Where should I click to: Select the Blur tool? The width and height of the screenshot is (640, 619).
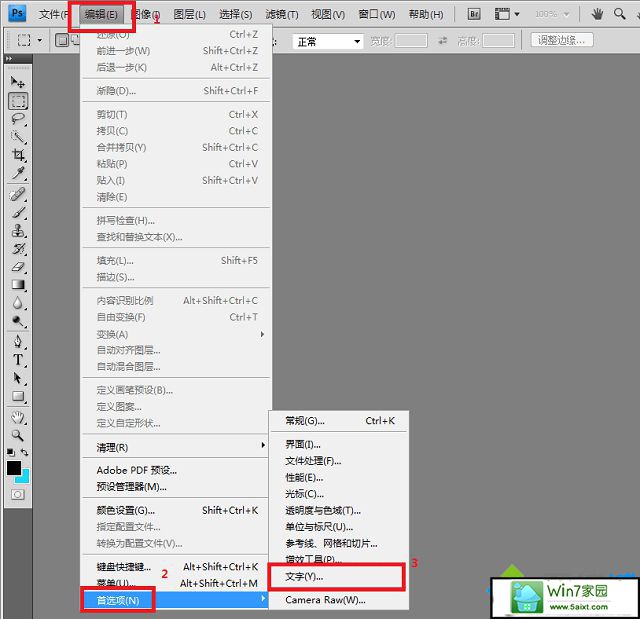click(18, 303)
